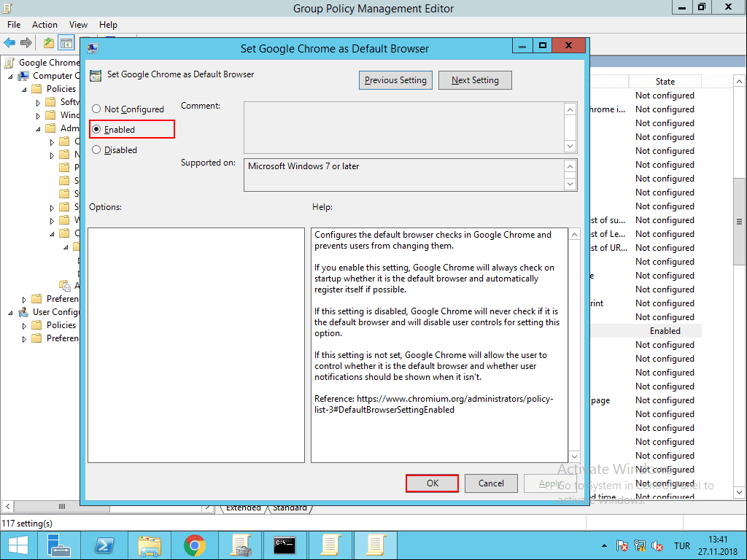Click the network warning tray icon
The width and height of the screenshot is (747, 560).
639,545
